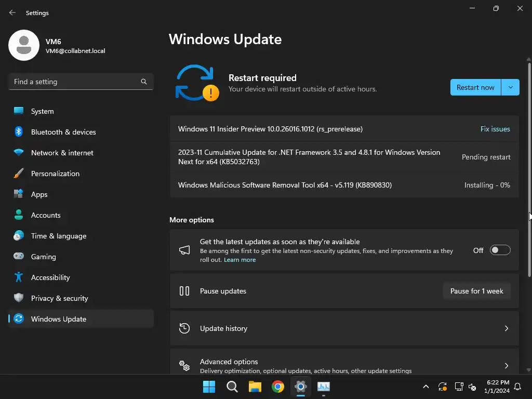Click the Accounts person icon
The image size is (532, 399).
point(19,215)
